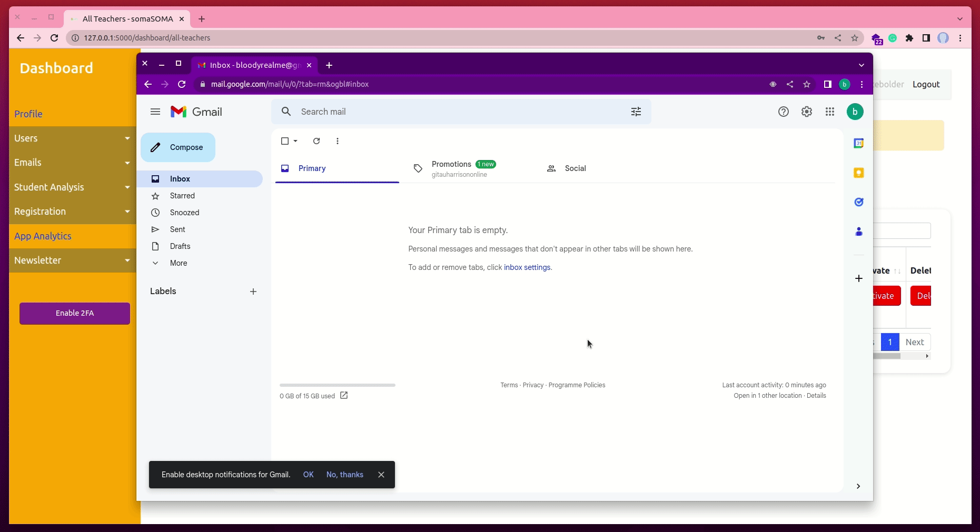Open the select checkbox dropdown arrow

click(295, 141)
